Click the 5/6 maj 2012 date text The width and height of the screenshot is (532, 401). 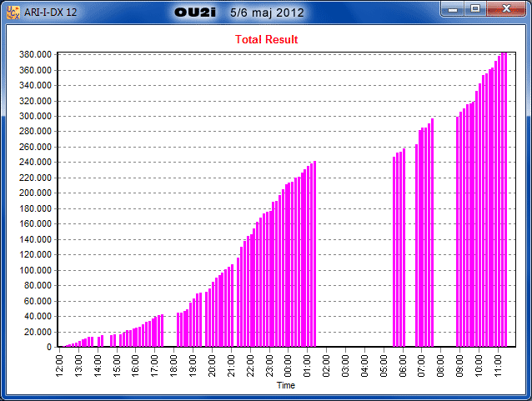tap(267, 13)
